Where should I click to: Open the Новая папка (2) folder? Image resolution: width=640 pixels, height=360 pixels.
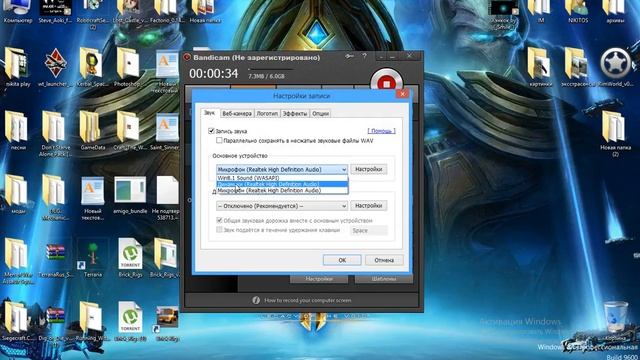(x=615, y=134)
